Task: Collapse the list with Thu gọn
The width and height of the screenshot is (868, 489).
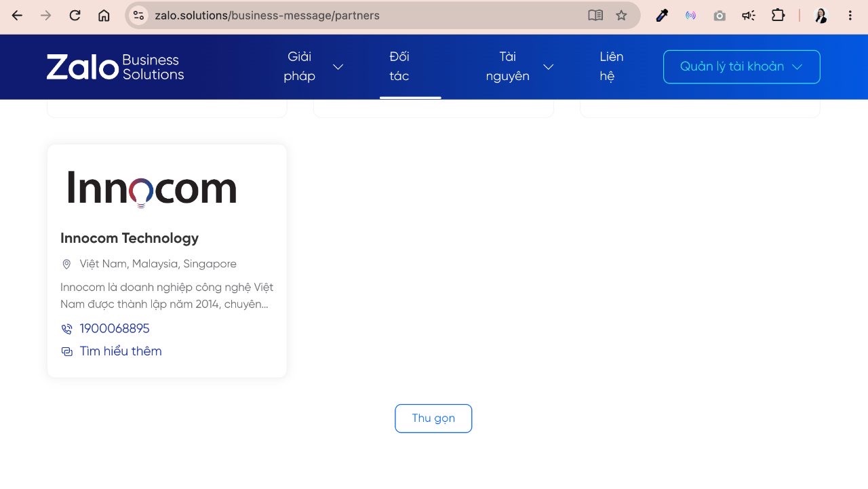Action: (433, 418)
